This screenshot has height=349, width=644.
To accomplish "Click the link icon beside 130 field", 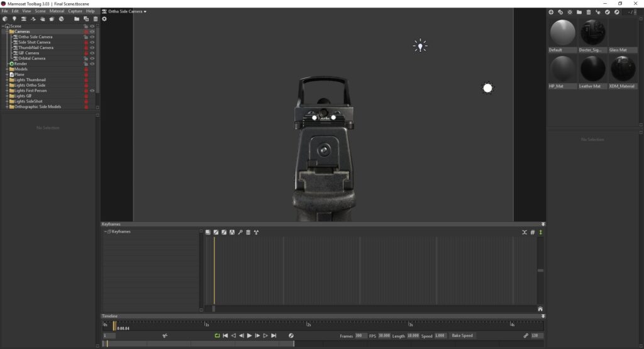I will [526, 335].
